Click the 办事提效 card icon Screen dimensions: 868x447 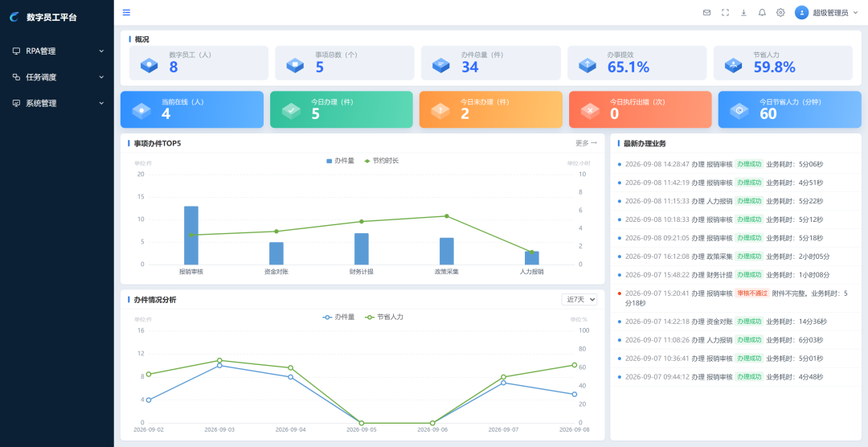[588, 65]
